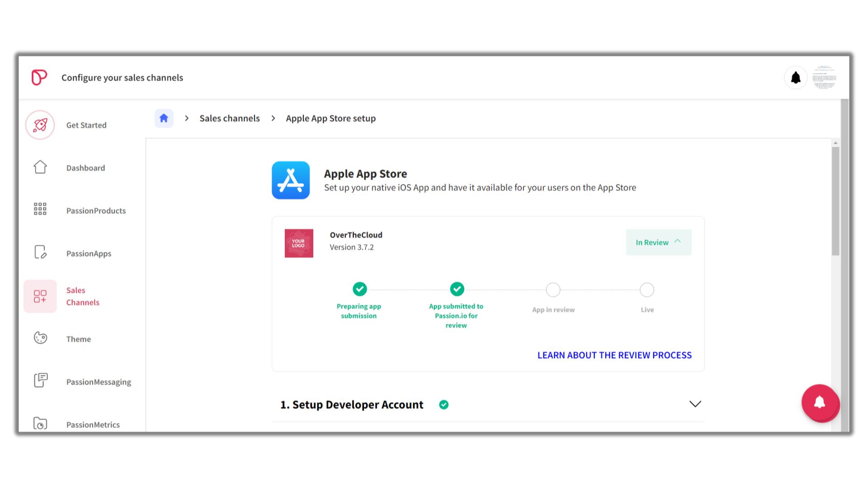This screenshot has height=488, width=868.
Task: Expand Setup Developer Account section chevron
Action: tap(695, 404)
